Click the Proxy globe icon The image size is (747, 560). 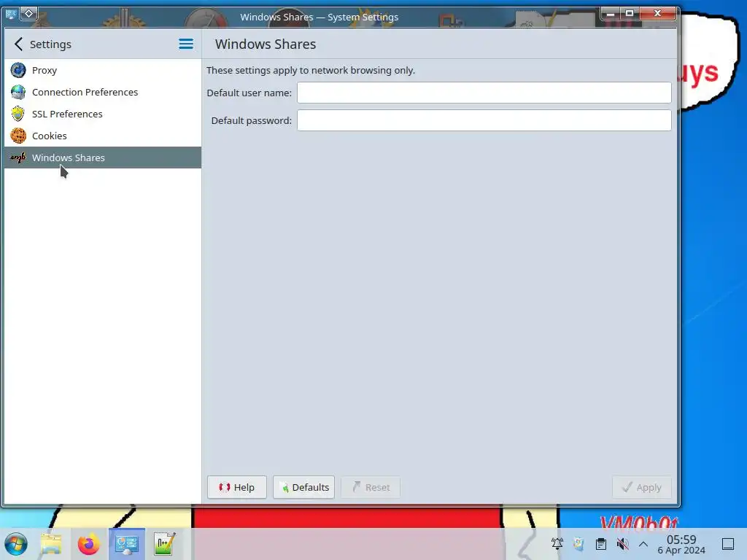tap(18, 70)
